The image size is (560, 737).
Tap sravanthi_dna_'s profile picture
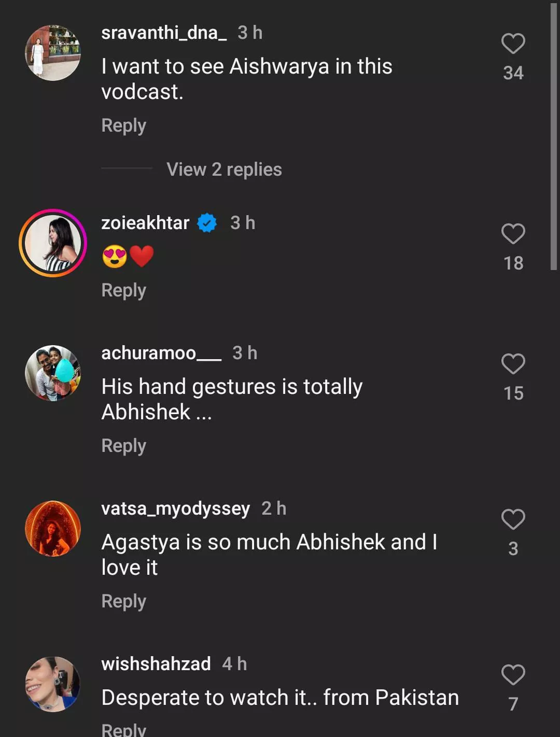[53, 53]
